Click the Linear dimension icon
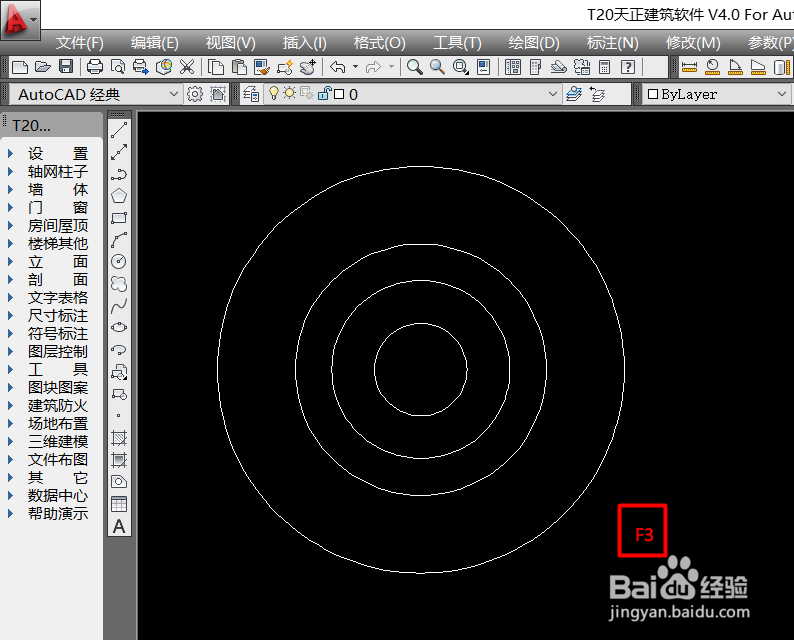This screenshot has height=640, width=794. pos(689,67)
